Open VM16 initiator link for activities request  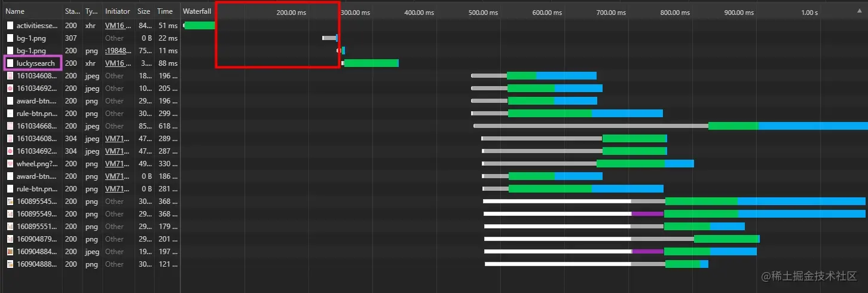117,26
